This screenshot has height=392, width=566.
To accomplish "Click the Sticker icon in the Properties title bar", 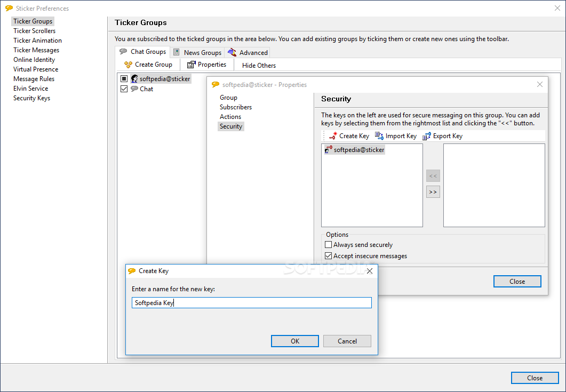I will click(216, 84).
